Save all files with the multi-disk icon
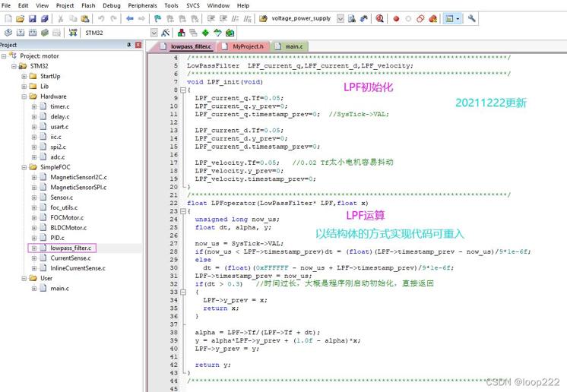The width and height of the screenshot is (567, 392). point(45,19)
